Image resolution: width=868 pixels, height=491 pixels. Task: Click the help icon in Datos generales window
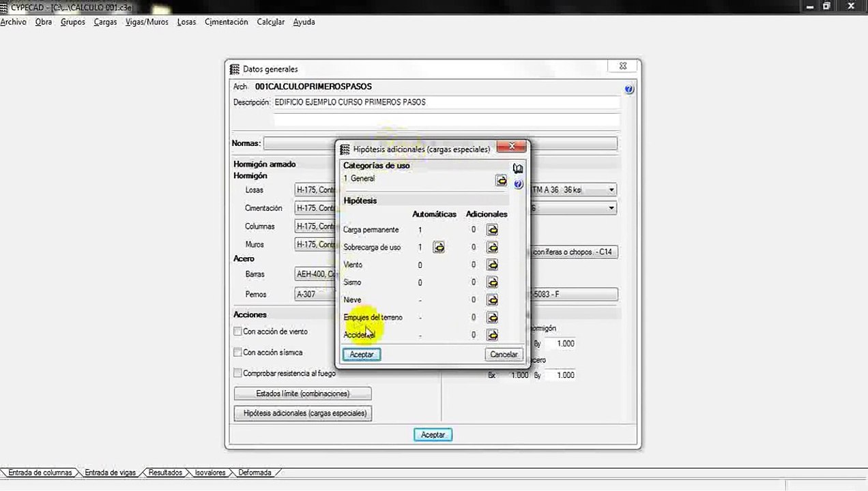pyautogui.click(x=629, y=89)
